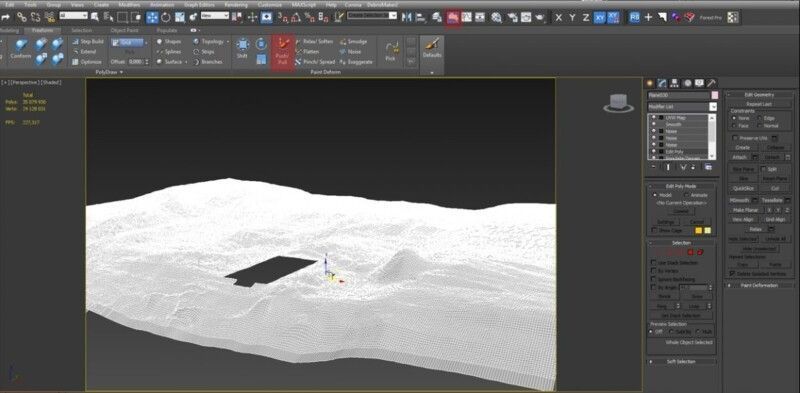Open the Utilities hammer panel icon
Image resolution: width=800 pixels, height=393 pixels.
[711, 83]
